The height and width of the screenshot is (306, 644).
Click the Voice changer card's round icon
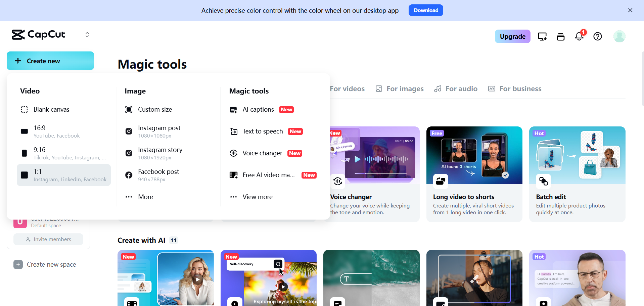[338, 182]
